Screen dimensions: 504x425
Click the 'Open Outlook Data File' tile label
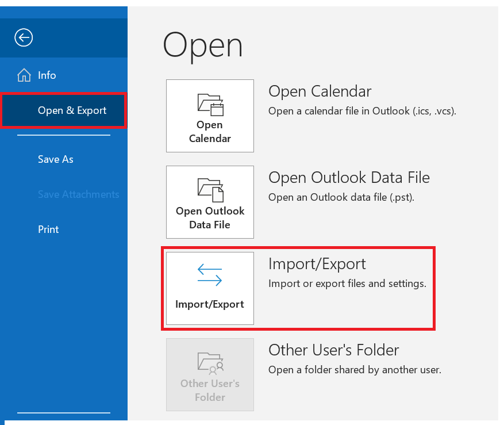(210, 218)
